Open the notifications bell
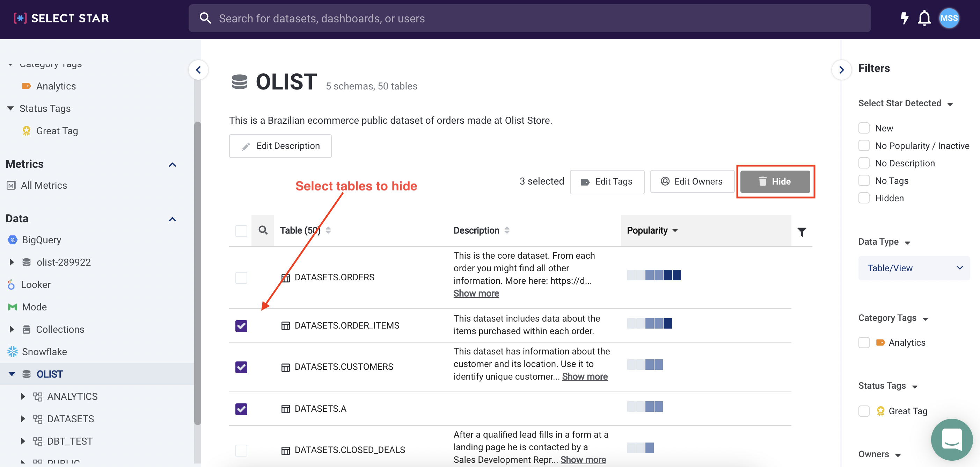The image size is (980, 467). coord(924,18)
